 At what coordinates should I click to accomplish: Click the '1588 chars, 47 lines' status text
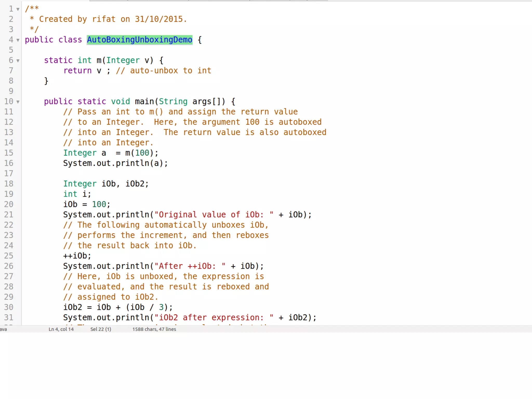click(154, 329)
